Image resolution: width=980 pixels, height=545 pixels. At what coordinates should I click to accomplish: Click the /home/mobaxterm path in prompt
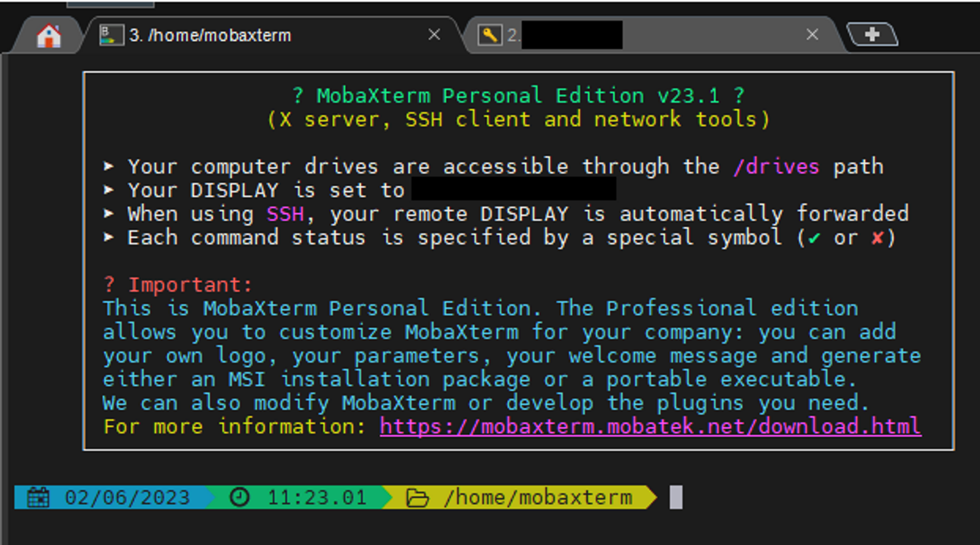click(538, 498)
